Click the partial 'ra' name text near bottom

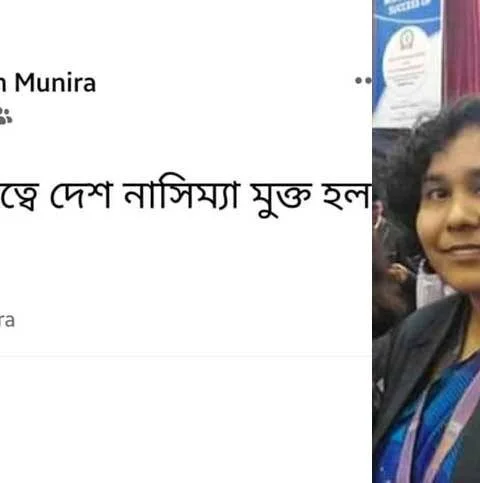(7, 321)
